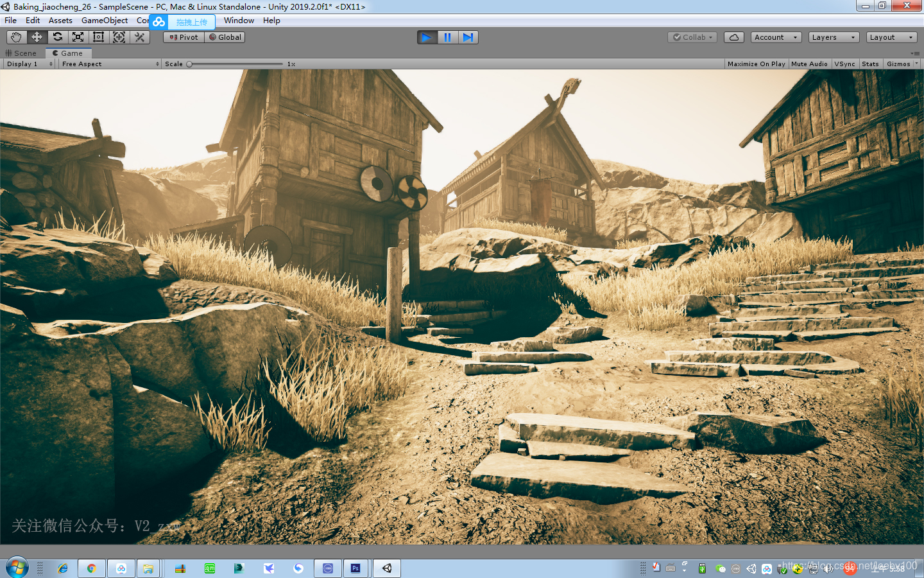Image resolution: width=924 pixels, height=578 pixels.
Task: Open the WinRAR taskbar icon
Action: [x=180, y=568]
